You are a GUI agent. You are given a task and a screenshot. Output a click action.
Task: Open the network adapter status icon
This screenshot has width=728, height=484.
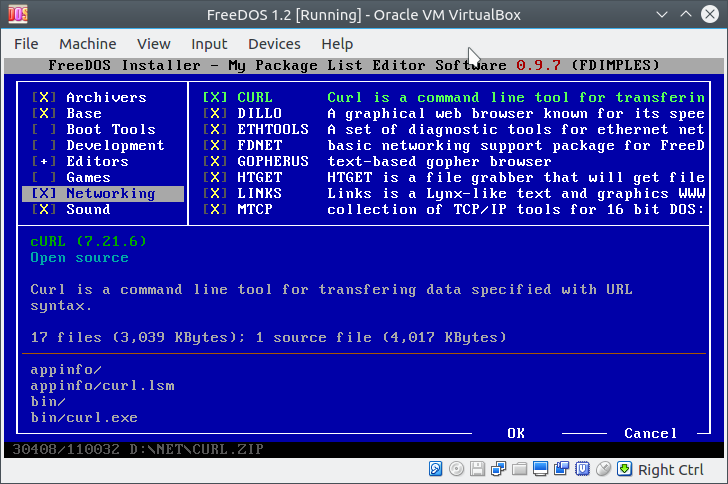click(x=499, y=469)
